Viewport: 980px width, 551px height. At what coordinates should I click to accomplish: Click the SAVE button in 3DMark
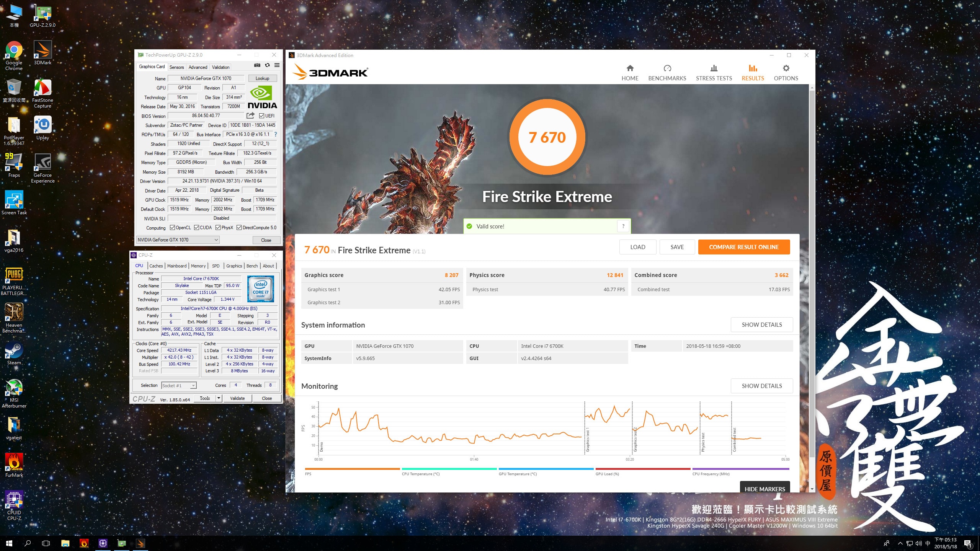tap(677, 247)
